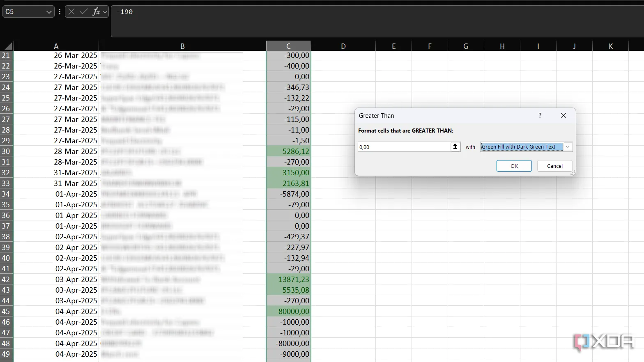644x362 pixels.
Task: Click the Select All corner triangle
Action: point(7,46)
